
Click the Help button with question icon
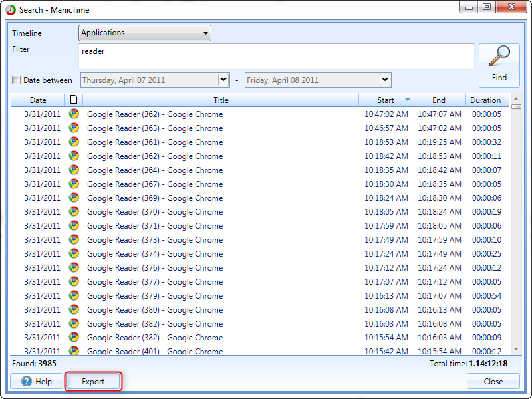point(37,382)
